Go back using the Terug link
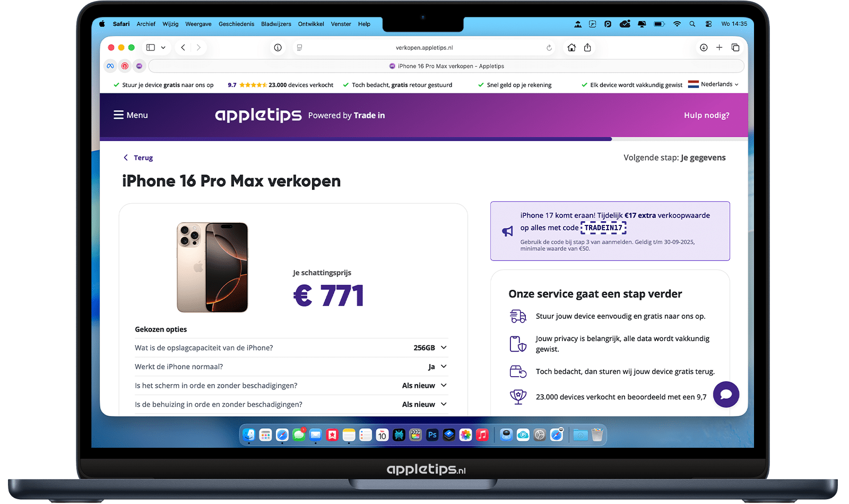The width and height of the screenshot is (849, 504). [x=138, y=158]
